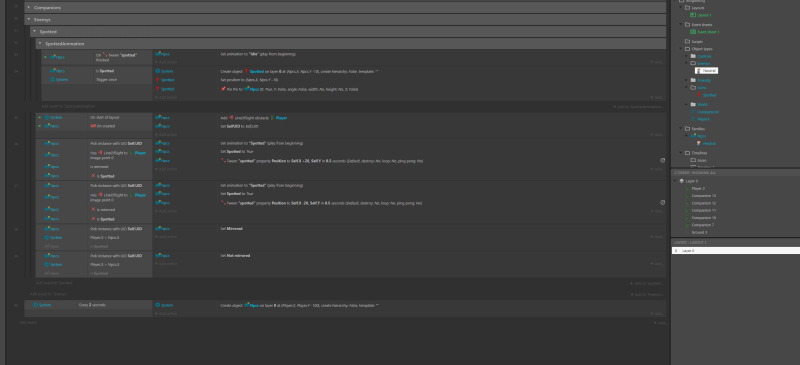Click Npcs icon beside 'On Tween spotted finished'
Viewport: 800px width, 365px height.
pyautogui.click(x=53, y=57)
